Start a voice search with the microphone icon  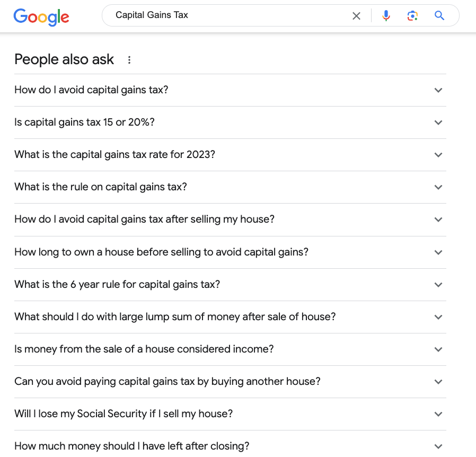(386, 15)
